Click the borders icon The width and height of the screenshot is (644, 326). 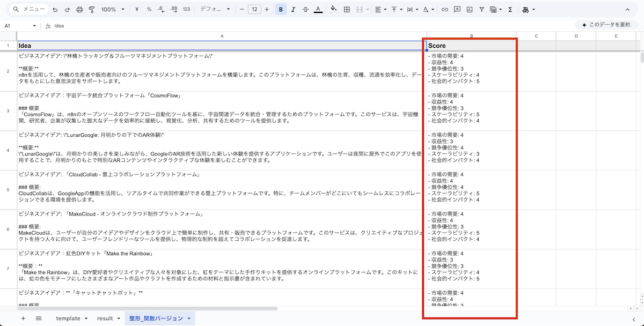347,10
